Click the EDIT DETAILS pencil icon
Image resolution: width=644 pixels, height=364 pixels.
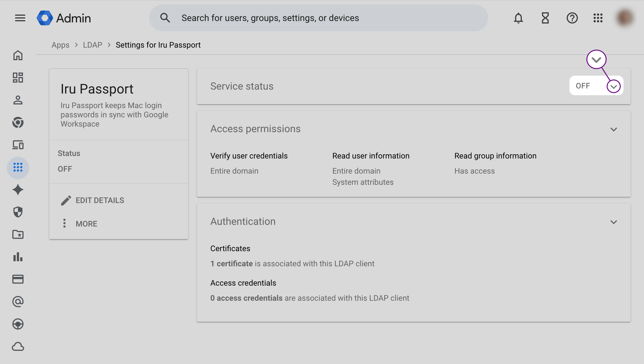point(66,200)
